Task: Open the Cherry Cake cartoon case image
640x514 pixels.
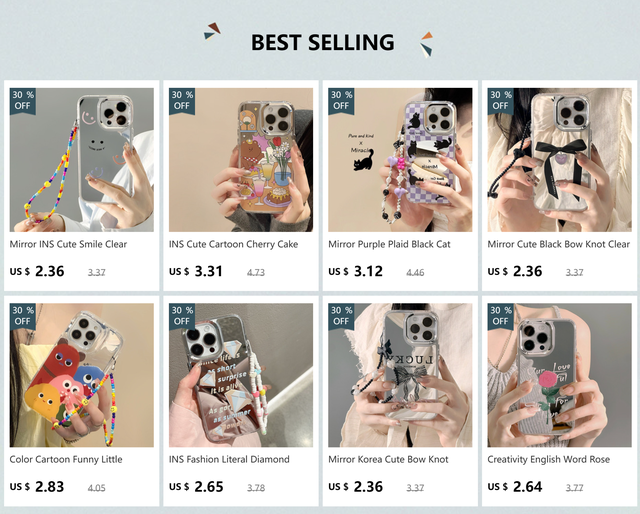Action: point(241,160)
